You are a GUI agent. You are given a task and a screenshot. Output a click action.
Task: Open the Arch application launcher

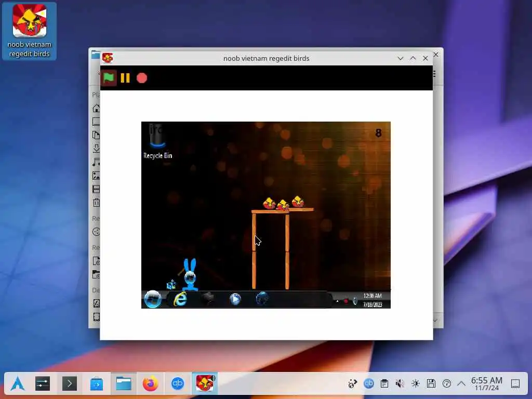tap(17, 384)
